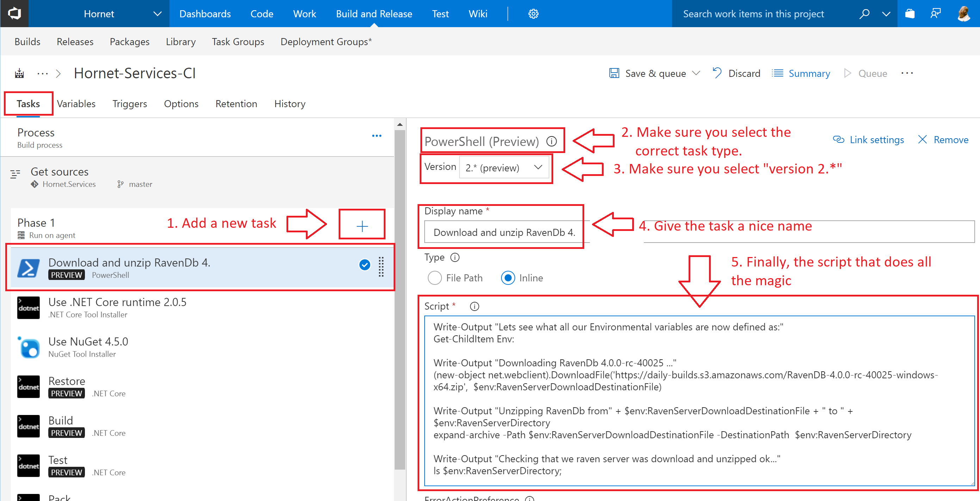Open the marketplace shopping bag icon

pyautogui.click(x=910, y=14)
